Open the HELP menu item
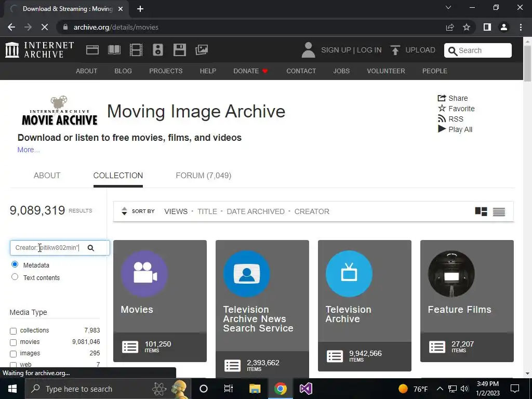532x399 pixels. [x=208, y=71]
